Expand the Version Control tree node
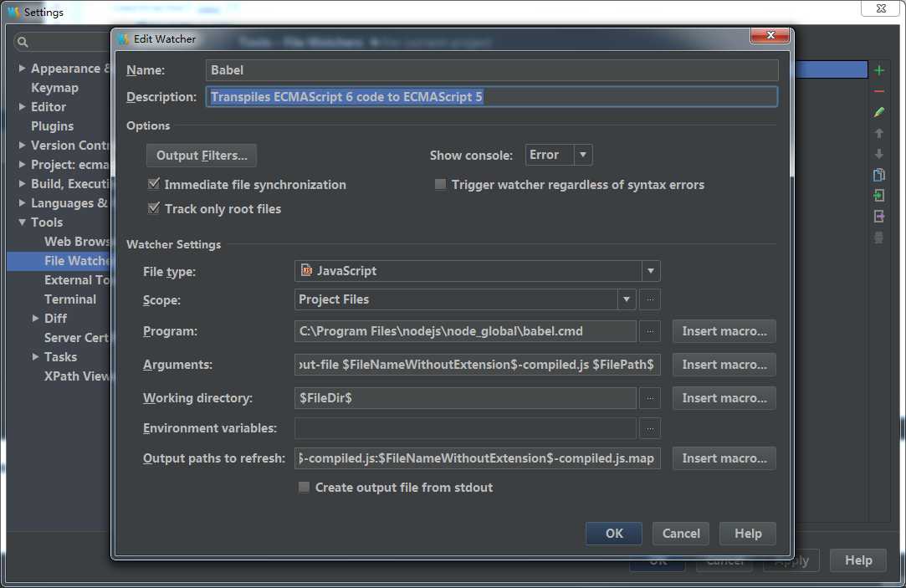 pos(22,145)
